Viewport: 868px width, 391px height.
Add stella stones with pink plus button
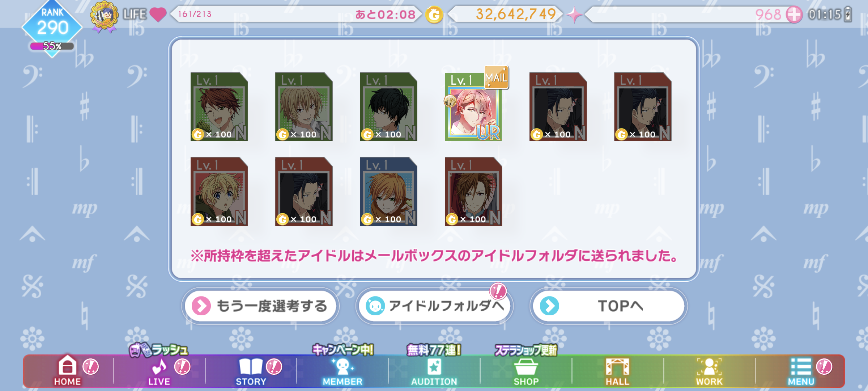[x=794, y=15]
